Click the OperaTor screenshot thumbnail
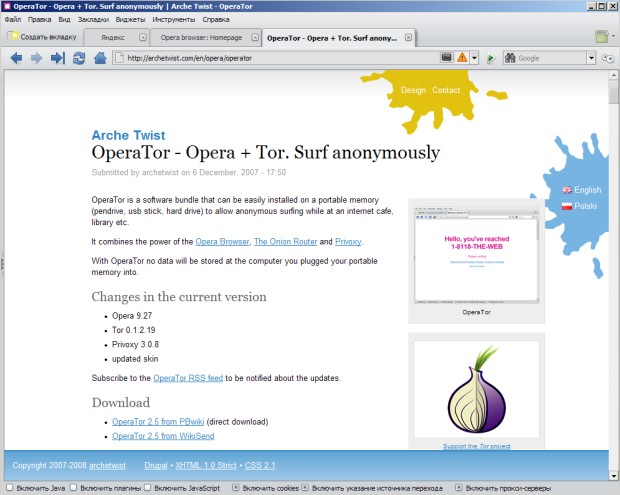The width and height of the screenshot is (620, 495). pyautogui.click(x=475, y=260)
